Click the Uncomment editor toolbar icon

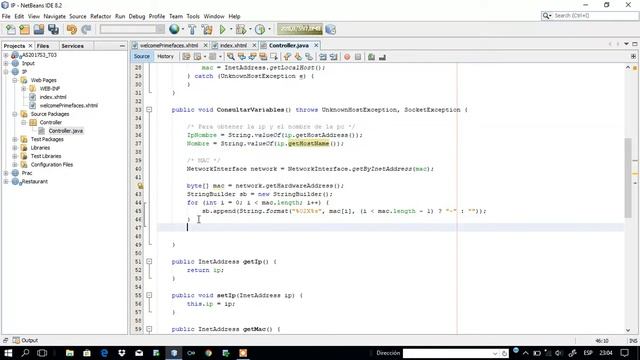coord(382,57)
